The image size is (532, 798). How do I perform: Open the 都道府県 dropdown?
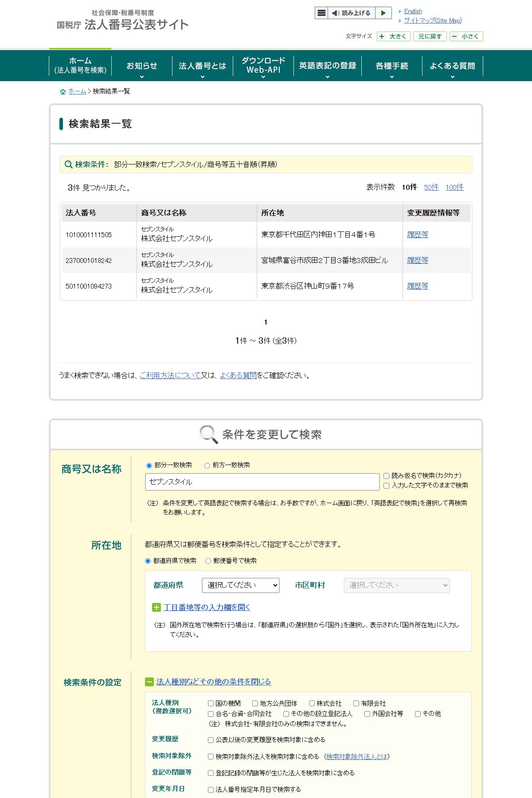coord(241,585)
